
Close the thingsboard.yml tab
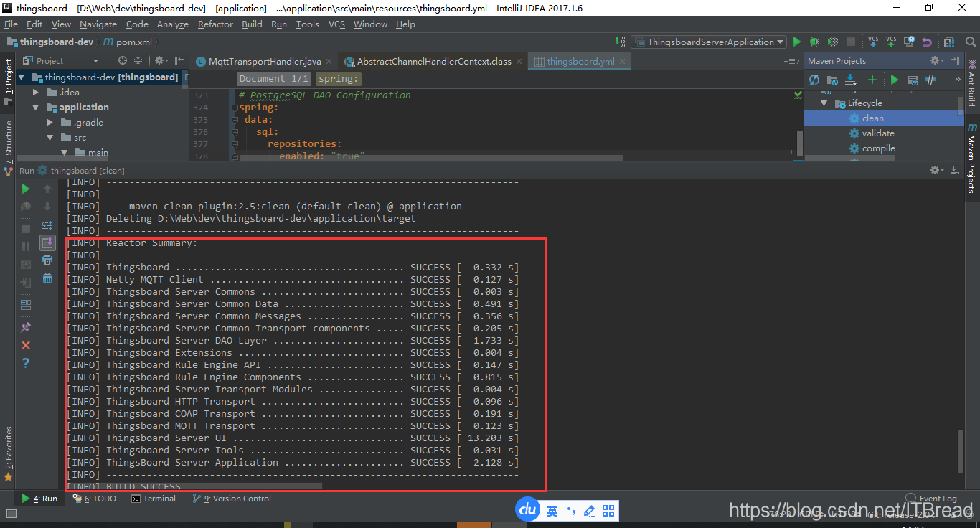[623, 62]
